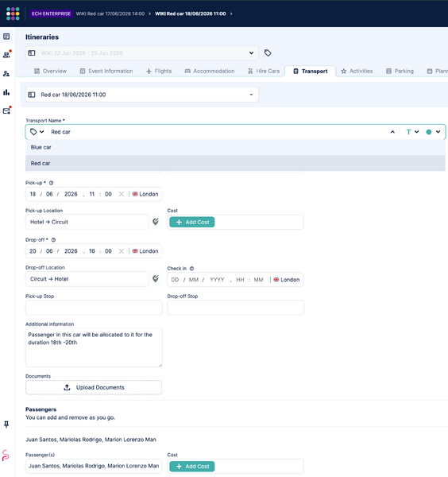Click the tag icon beside itinerary selector
The image size is (448, 477).
tap(268, 53)
